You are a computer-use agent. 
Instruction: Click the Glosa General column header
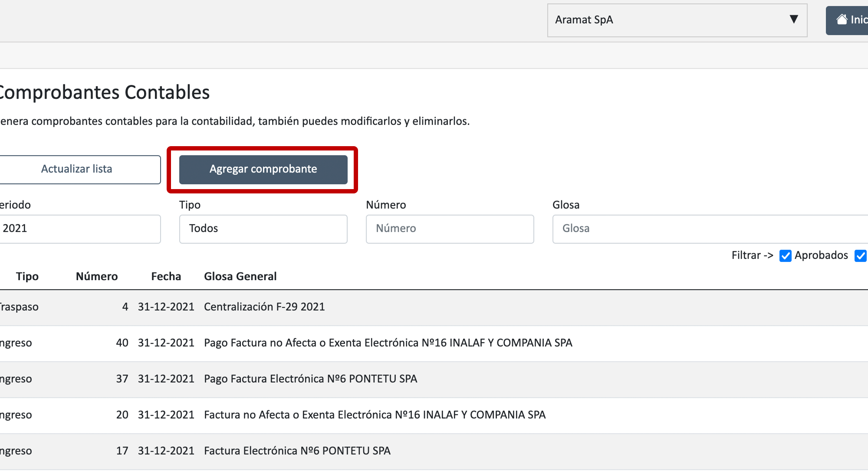pos(240,276)
